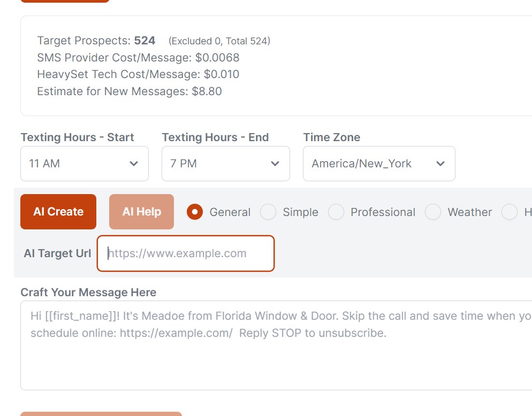Click the AI Target Url label

(57, 253)
